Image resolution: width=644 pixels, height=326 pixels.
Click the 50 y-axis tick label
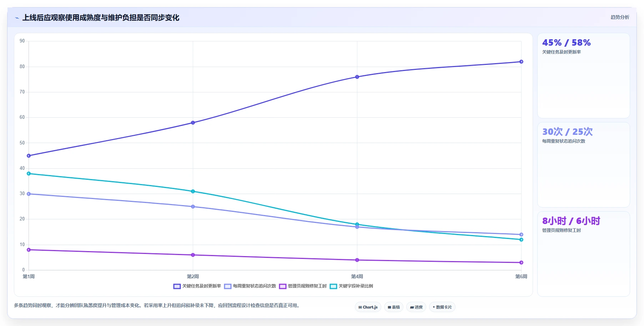pyautogui.click(x=22, y=143)
